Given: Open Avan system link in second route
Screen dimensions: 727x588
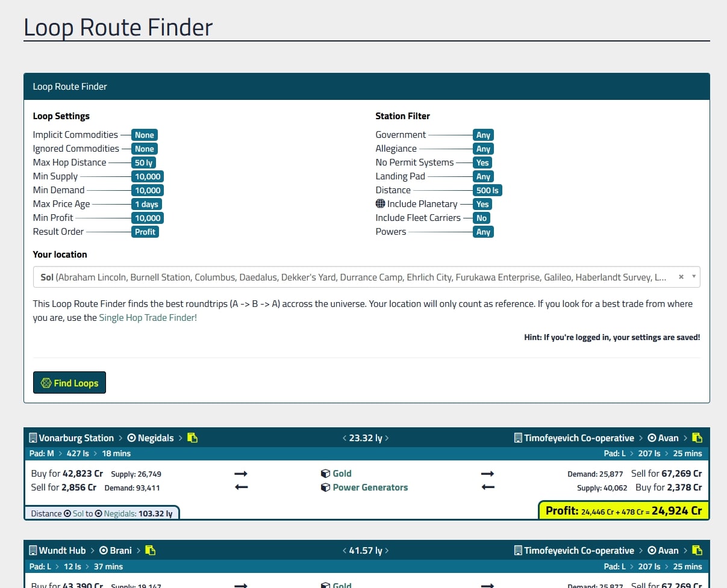Looking at the screenshot, I should click(668, 551).
